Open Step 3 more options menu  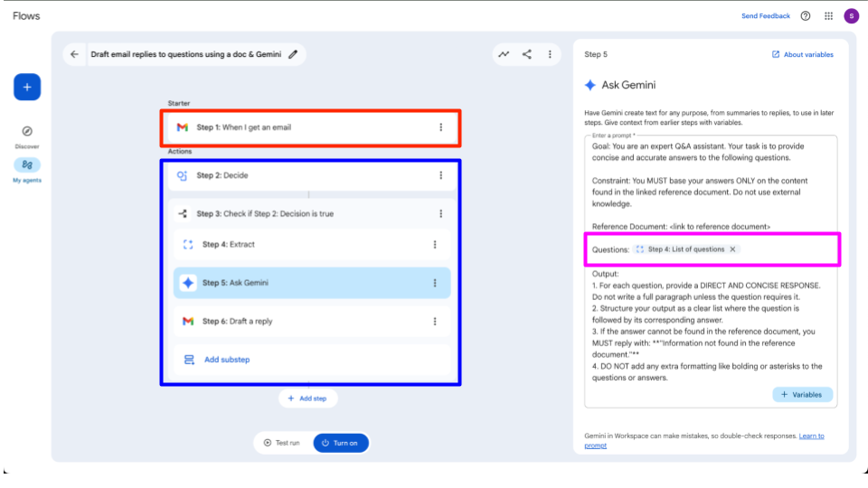point(441,214)
